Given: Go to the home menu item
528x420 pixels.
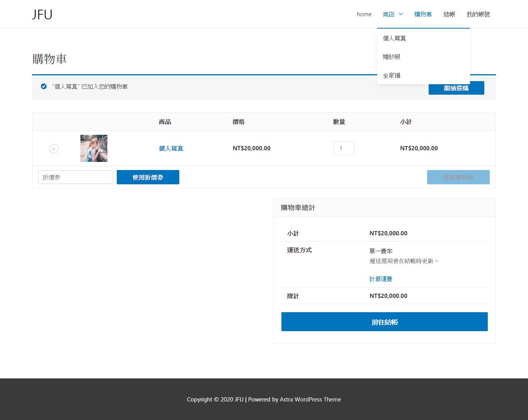Looking at the screenshot, I should pos(364,14).
